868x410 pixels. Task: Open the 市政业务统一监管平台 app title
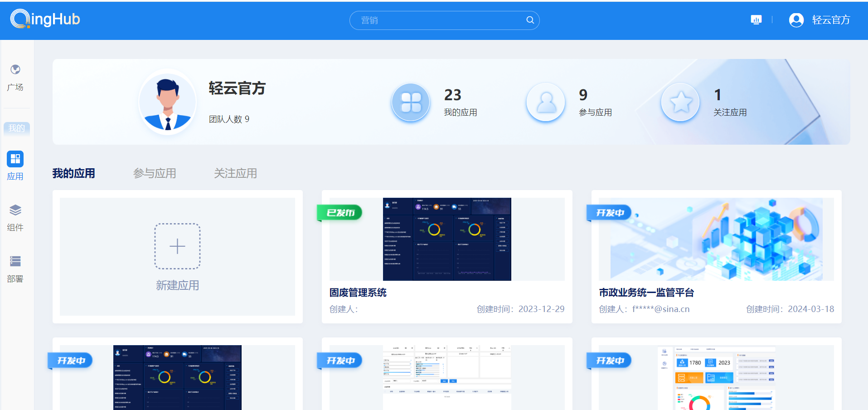tap(646, 293)
